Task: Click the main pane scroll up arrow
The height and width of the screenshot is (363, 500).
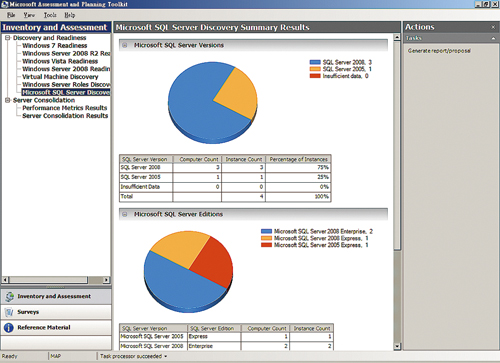Action: pos(397,37)
